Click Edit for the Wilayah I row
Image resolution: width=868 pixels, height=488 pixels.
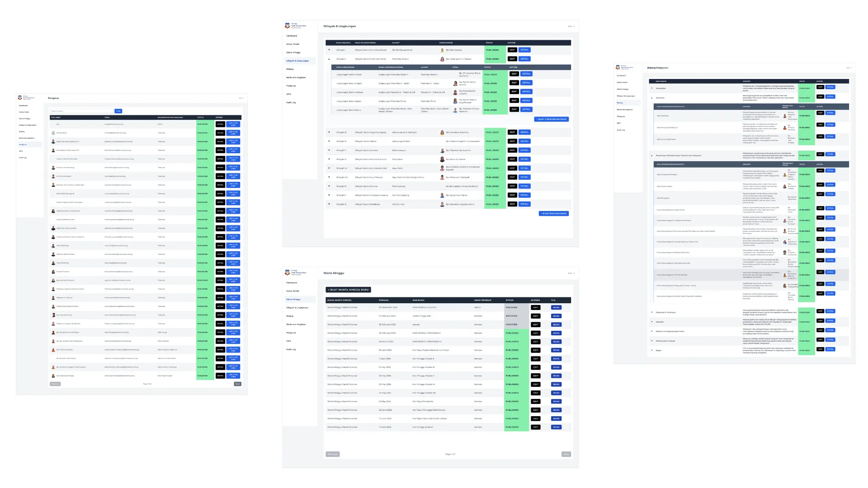[x=512, y=50]
